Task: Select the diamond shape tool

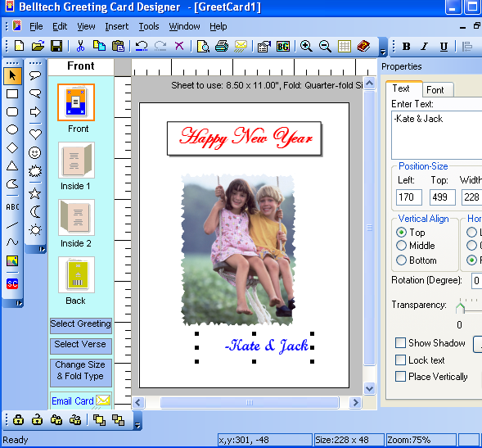Action: coord(12,147)
